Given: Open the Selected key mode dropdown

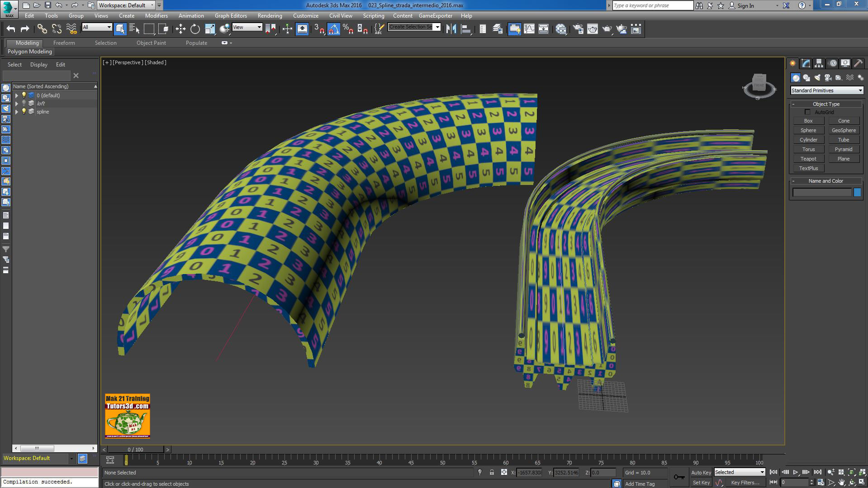Looking at the screenshot, I should pos(740,472).
